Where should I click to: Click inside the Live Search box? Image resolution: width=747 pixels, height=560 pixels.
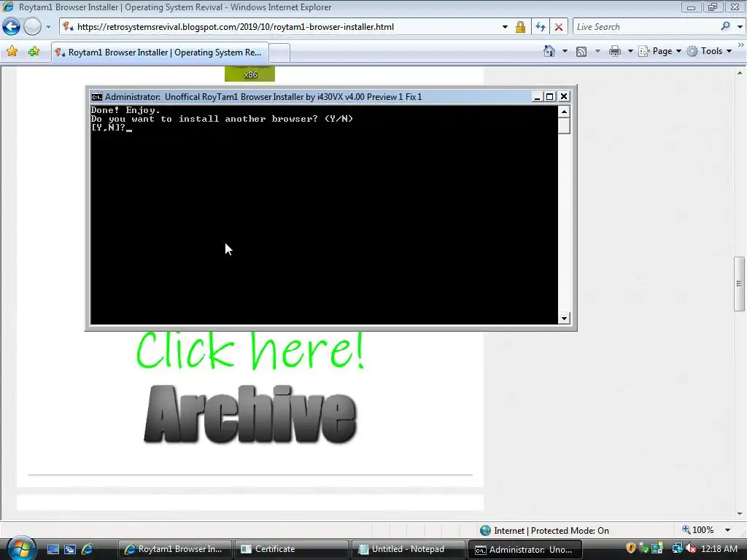646,27
